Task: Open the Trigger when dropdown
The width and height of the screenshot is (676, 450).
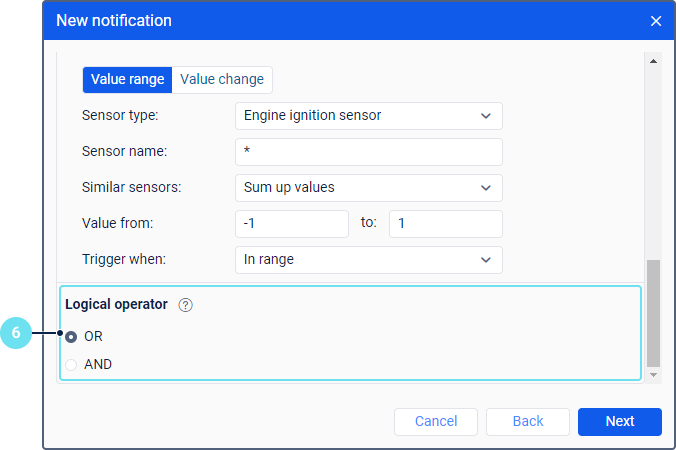Action: coord(368,260)
